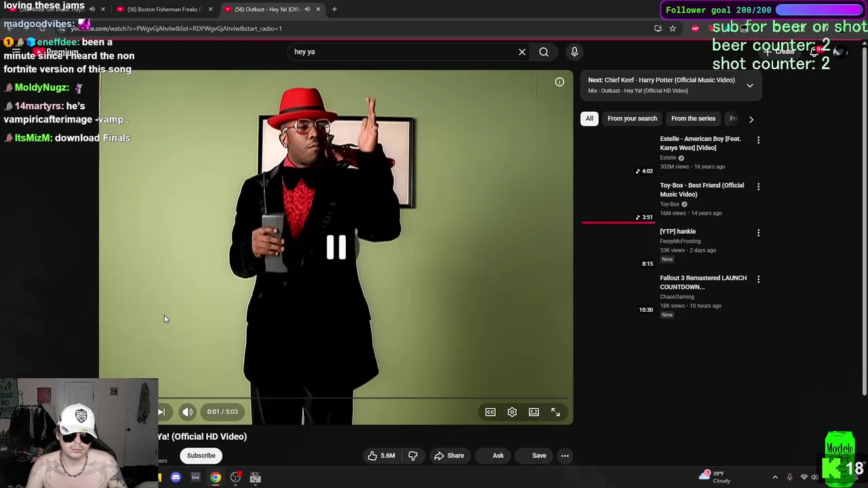Image resolution: width=868 pixels, height=488 pixels.
Task: Click the Wi-Fi tray icon
Action: (804, 478)
